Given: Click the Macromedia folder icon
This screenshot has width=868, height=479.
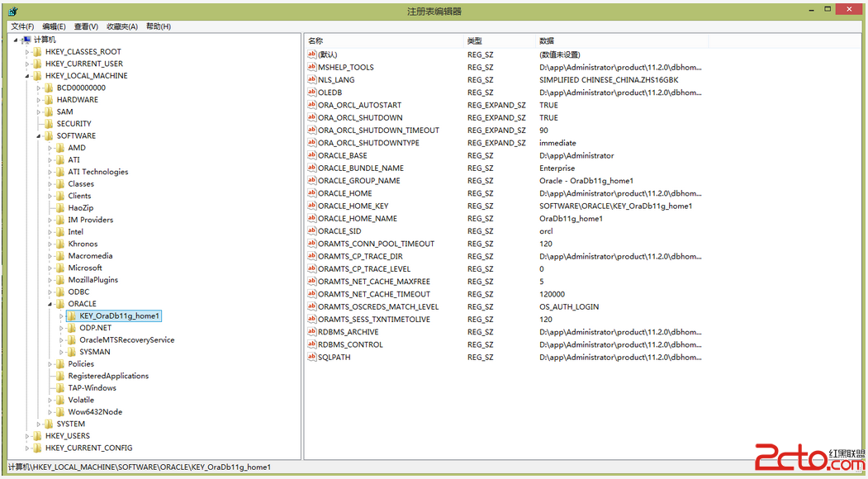Looking at the screenshot, I should coord(60,256).
